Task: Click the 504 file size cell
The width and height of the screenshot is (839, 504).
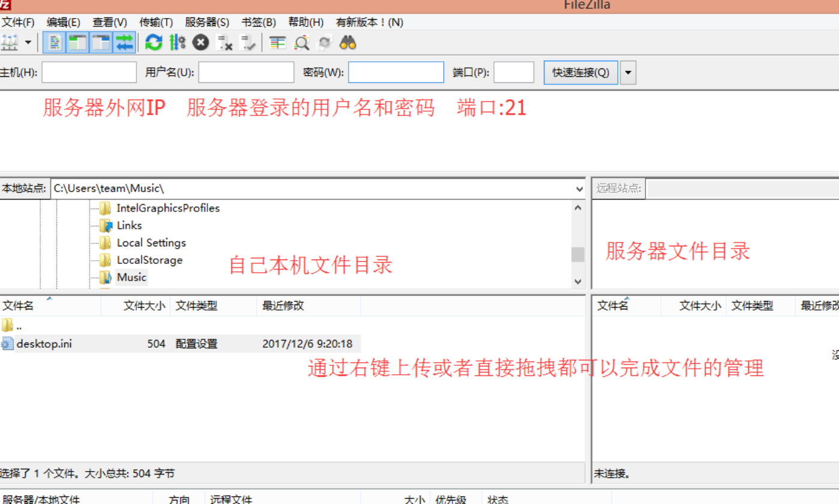Action: point(156,344)
